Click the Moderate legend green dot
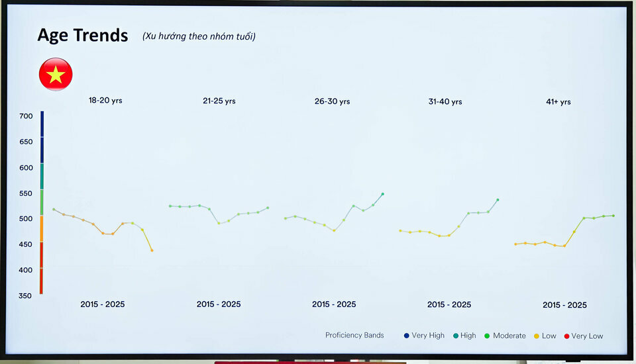The height and width of the screenshot is (364, 636). point(487,336)
